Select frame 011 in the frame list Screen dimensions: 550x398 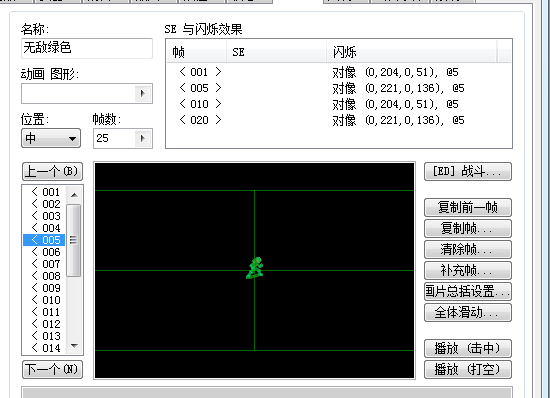44,312
